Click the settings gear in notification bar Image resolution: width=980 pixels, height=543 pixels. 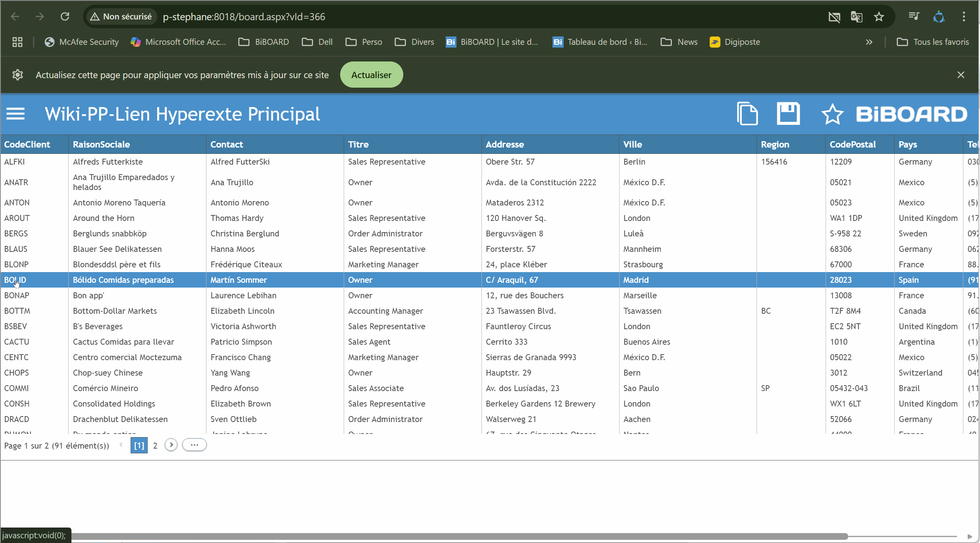pyautogui.click(x=17, y=75)
